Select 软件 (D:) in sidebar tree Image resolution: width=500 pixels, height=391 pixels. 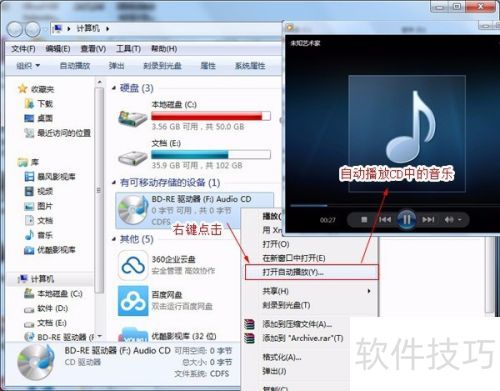click(46, 308)
